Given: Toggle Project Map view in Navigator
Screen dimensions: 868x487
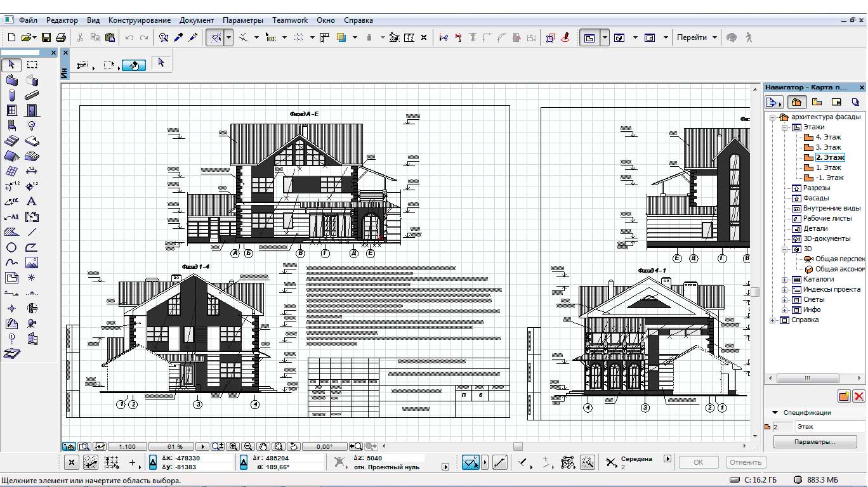Looking at the screenshot, I should point(796,102).
